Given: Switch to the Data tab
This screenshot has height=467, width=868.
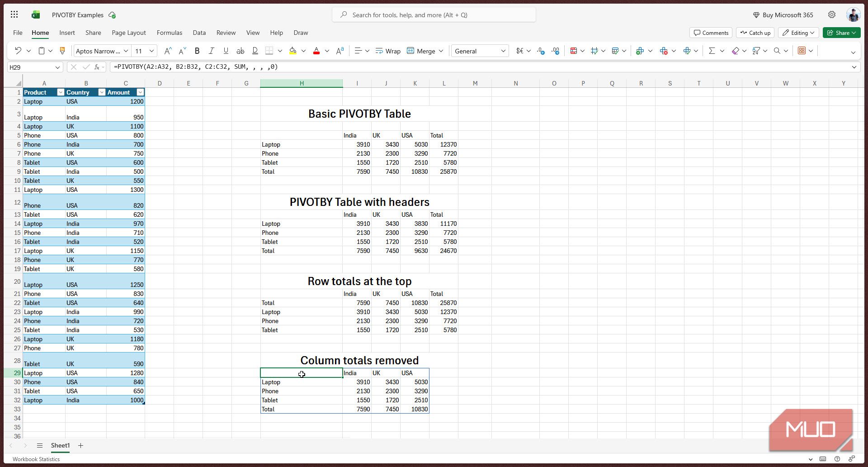Looking at the screenshot, I should point(199,33).
